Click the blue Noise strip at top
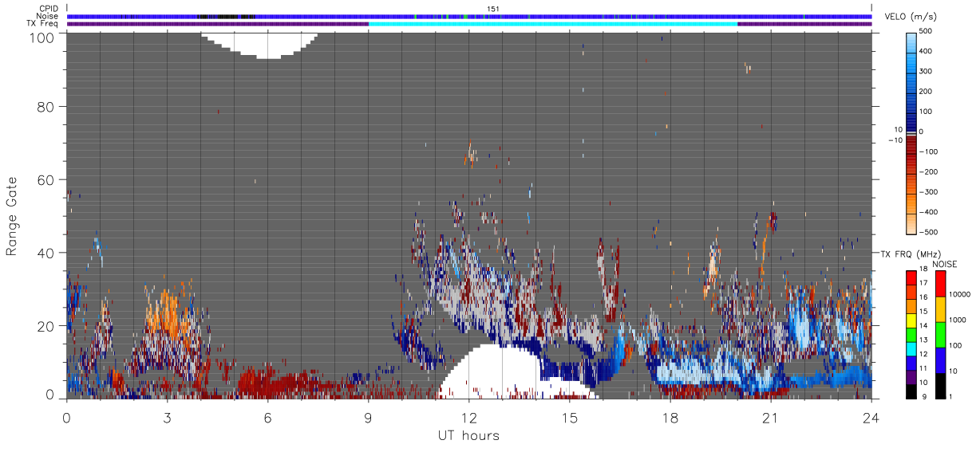This screenshot has height=452, width=980. click(x=469, y=17)
